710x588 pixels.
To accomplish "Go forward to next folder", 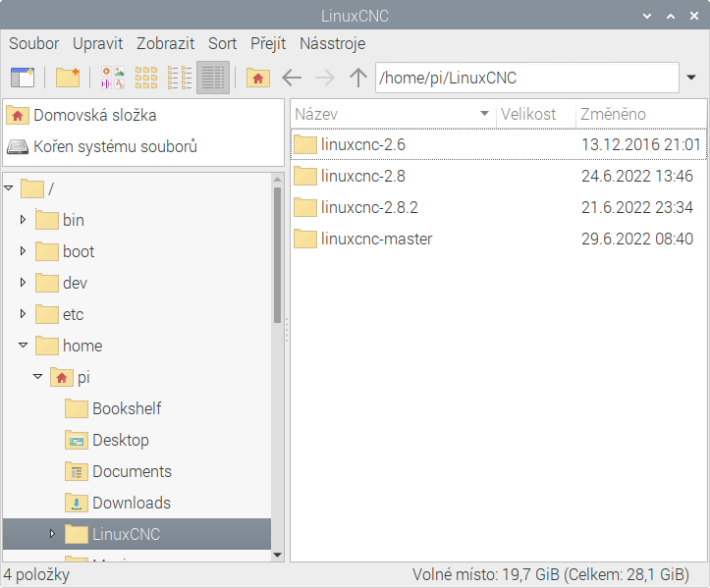I will click(x=325, y=78).
